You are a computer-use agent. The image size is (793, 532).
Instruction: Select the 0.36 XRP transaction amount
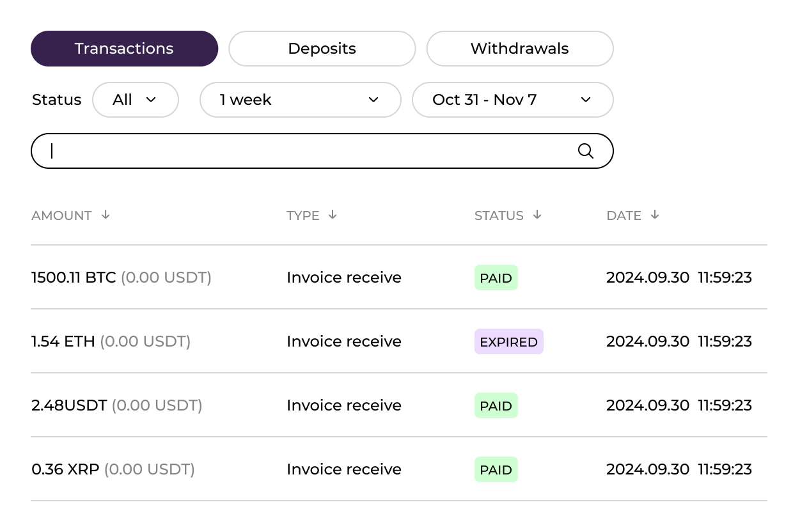[65, 469]
